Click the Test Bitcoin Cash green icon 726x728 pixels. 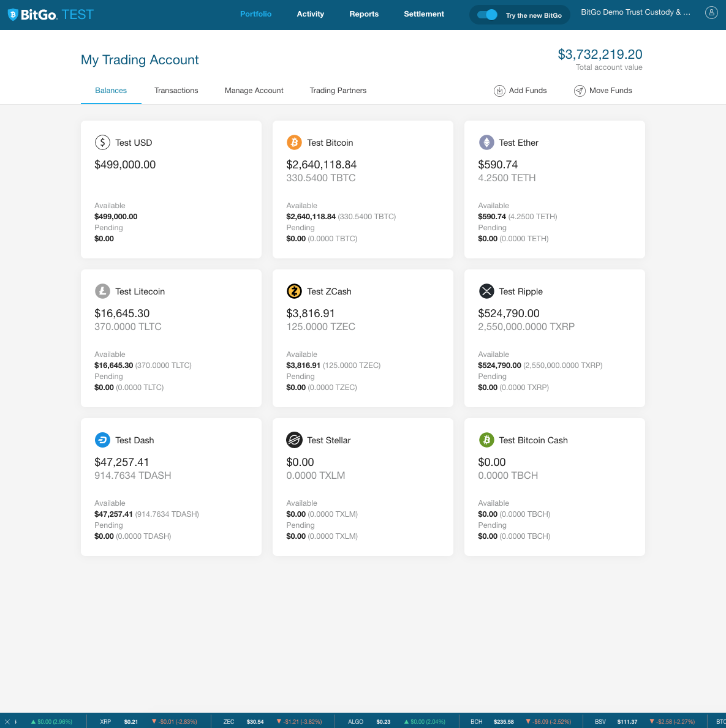click(x=486, y=440)
